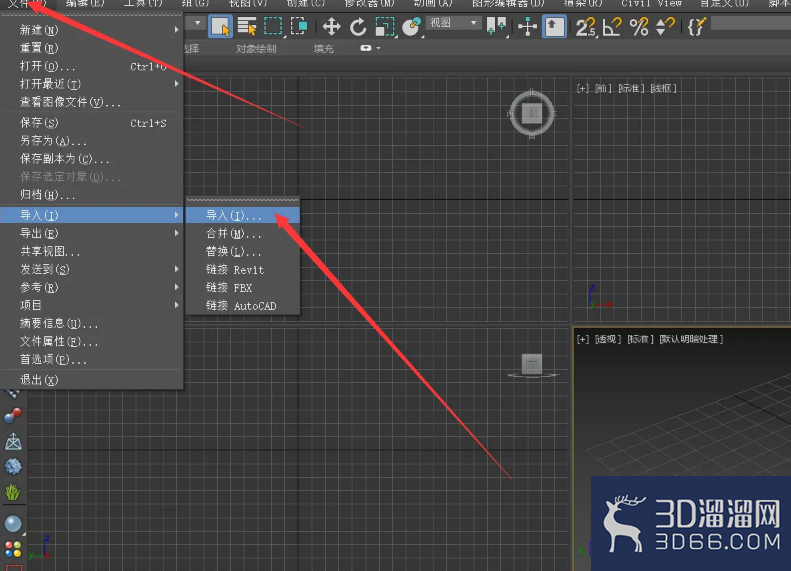Click the ribbon minimize toggle icon
Viewport: 791px width, 571px height.
tap(366, 48)
